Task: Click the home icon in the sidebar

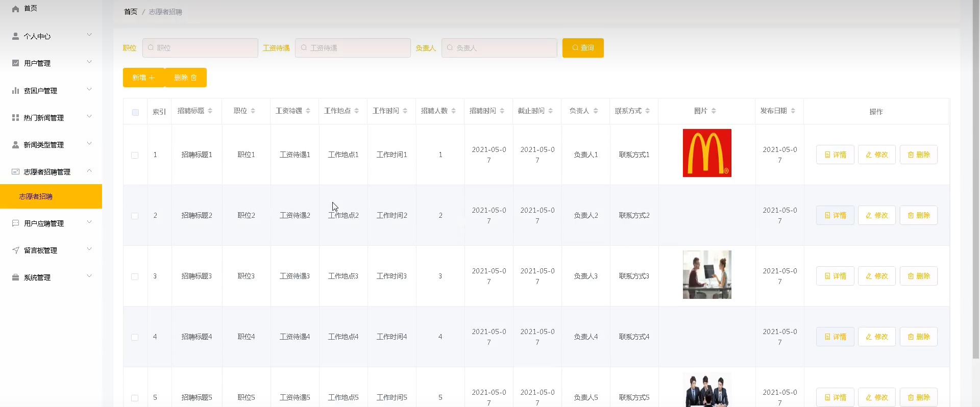Action: 15,9
